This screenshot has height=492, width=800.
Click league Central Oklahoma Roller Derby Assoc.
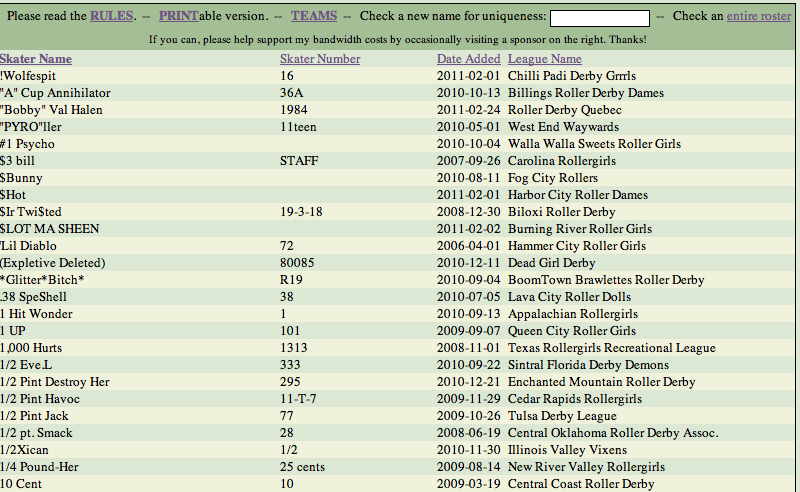[613, 433]
